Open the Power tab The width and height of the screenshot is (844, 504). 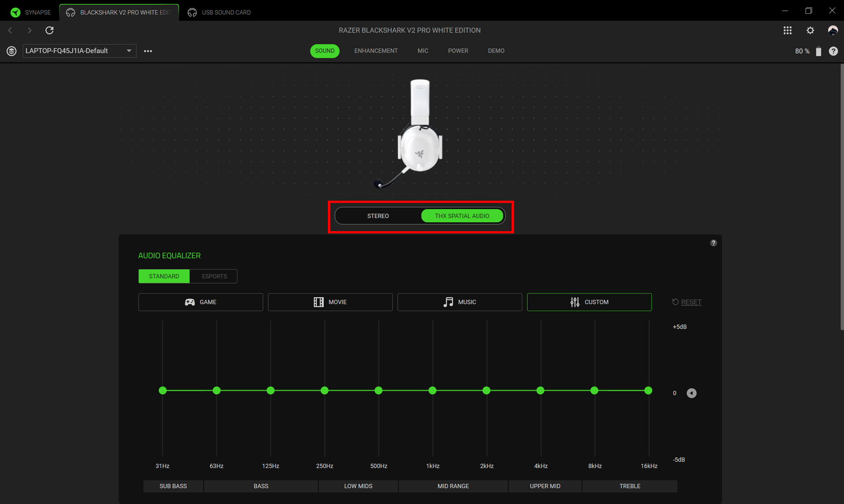coord(458,51)
